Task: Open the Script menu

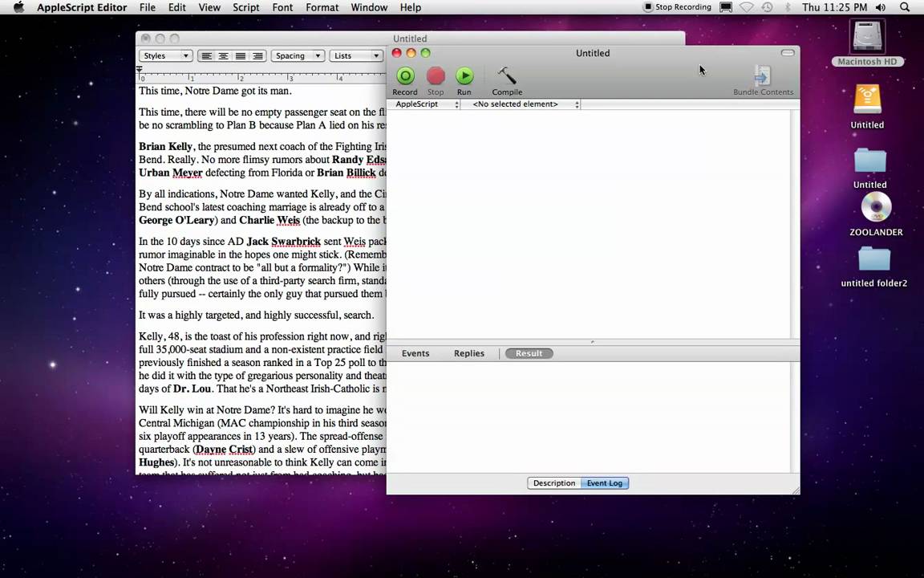Action: (x=245, y=7)
